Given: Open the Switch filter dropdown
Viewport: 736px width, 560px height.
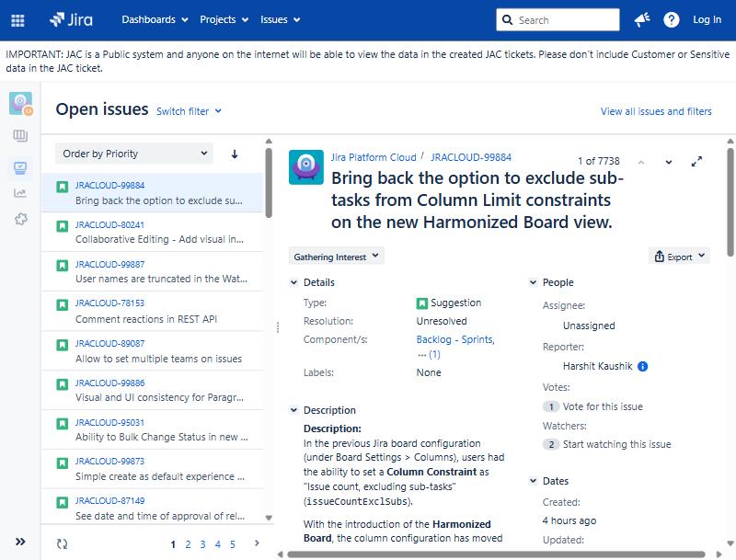Looking at the screenshot, I should click(x=189, y=111).
